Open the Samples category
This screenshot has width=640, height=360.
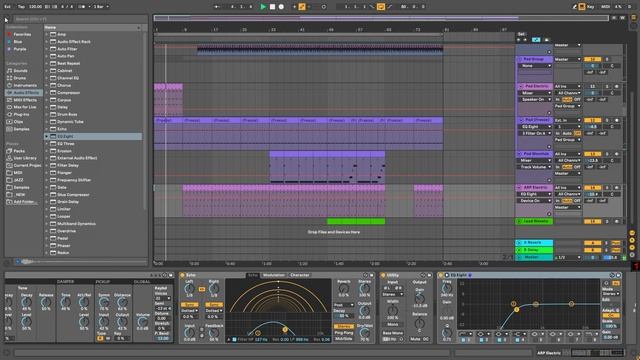coord(21,129)
